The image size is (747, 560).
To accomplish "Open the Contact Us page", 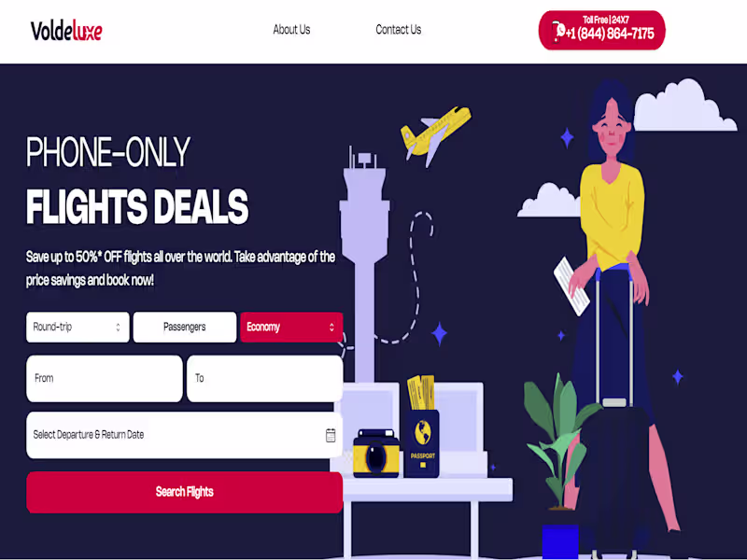I will tap(399, 30).
